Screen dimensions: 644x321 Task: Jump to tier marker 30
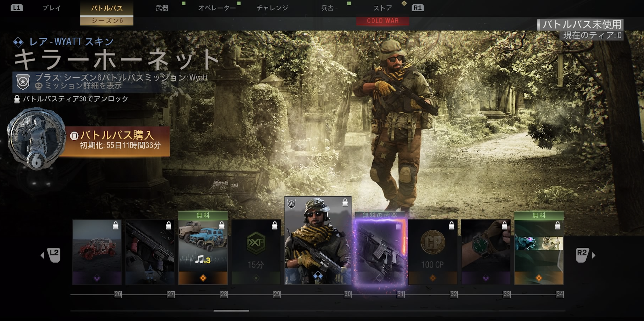(x=348, y=294)
